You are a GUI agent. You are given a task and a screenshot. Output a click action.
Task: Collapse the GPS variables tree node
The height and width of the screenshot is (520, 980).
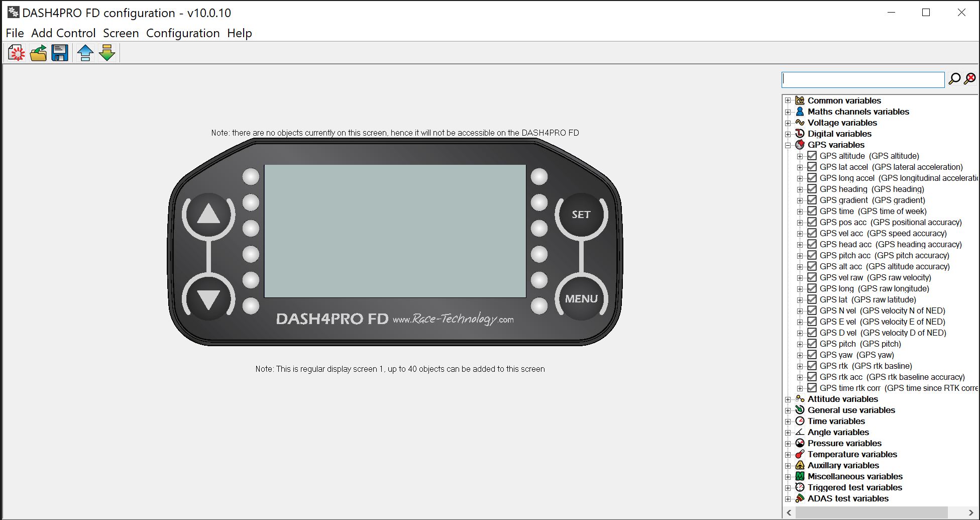788,145
